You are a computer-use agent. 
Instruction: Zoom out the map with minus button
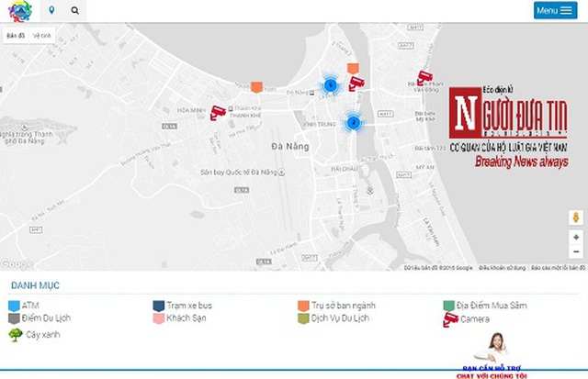pyautogui.click(x=575, y=251)
